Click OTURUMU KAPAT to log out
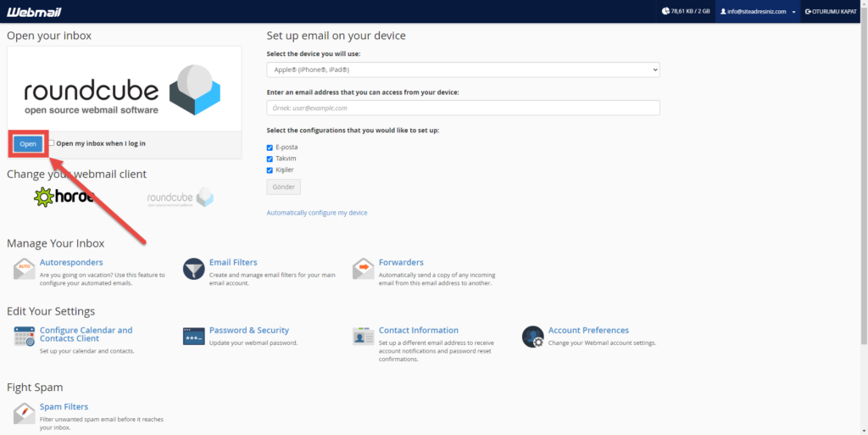Viewport: 868px width, 435px height. 832,12
